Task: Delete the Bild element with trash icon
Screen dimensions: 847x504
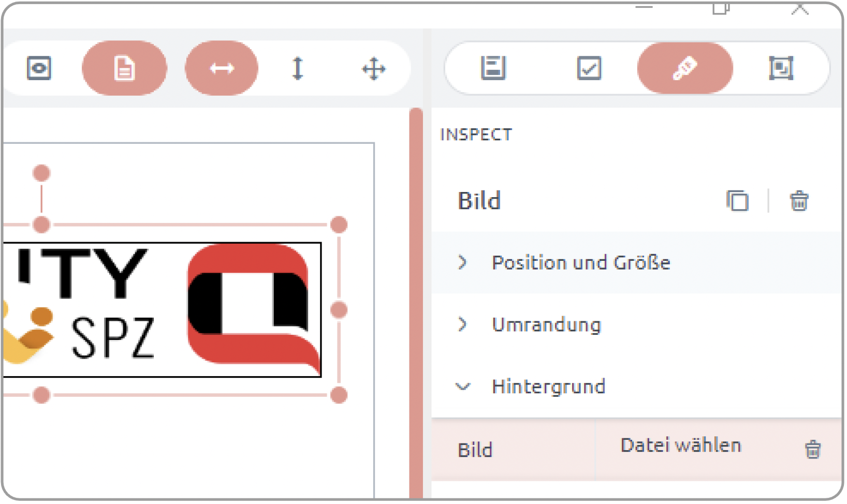Action: (799, 201)
